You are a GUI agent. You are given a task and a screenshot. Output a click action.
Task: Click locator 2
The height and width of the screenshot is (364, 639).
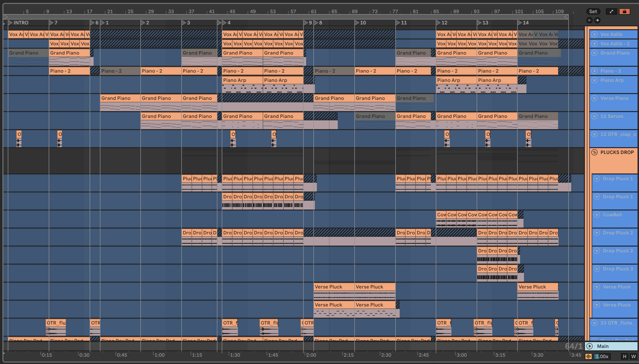coord(145,22)
